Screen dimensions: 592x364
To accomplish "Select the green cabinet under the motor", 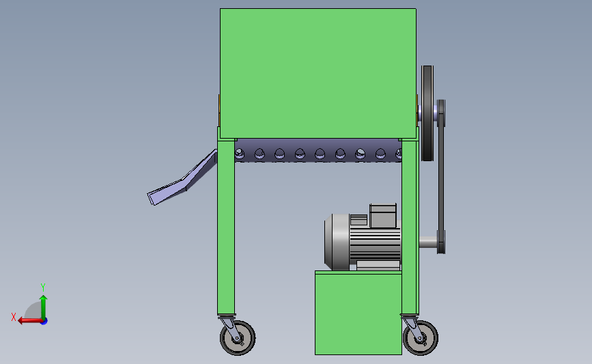I will [358, 313].
